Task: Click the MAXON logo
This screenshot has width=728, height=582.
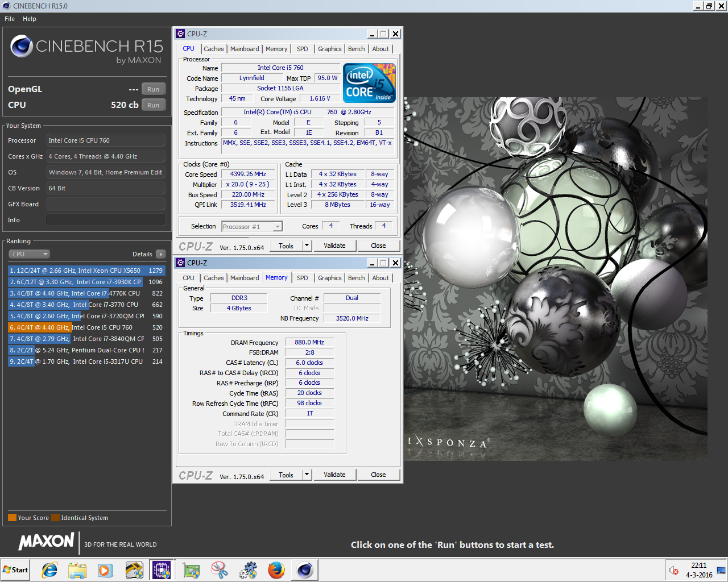Action: [x=47, y=541]
